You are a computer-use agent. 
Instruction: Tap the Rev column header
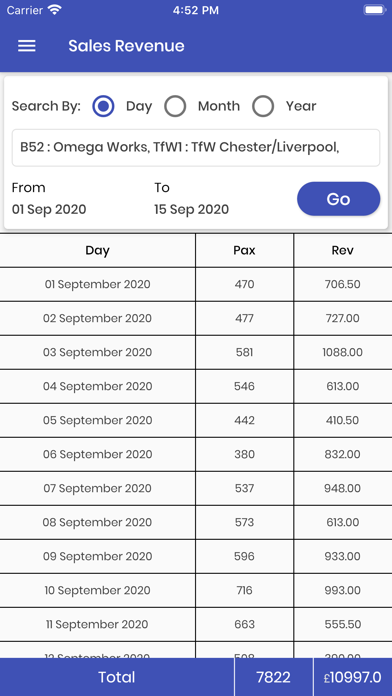343,250
